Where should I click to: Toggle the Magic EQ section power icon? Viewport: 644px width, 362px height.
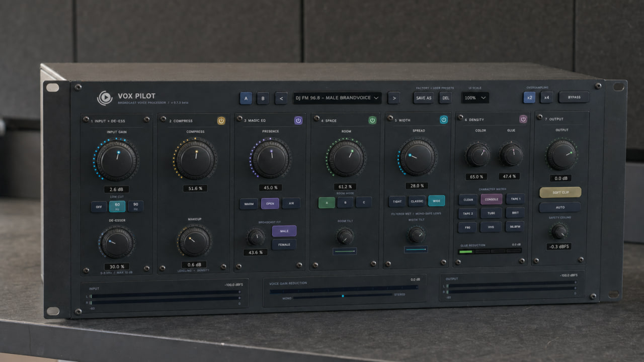coord(298,121)
